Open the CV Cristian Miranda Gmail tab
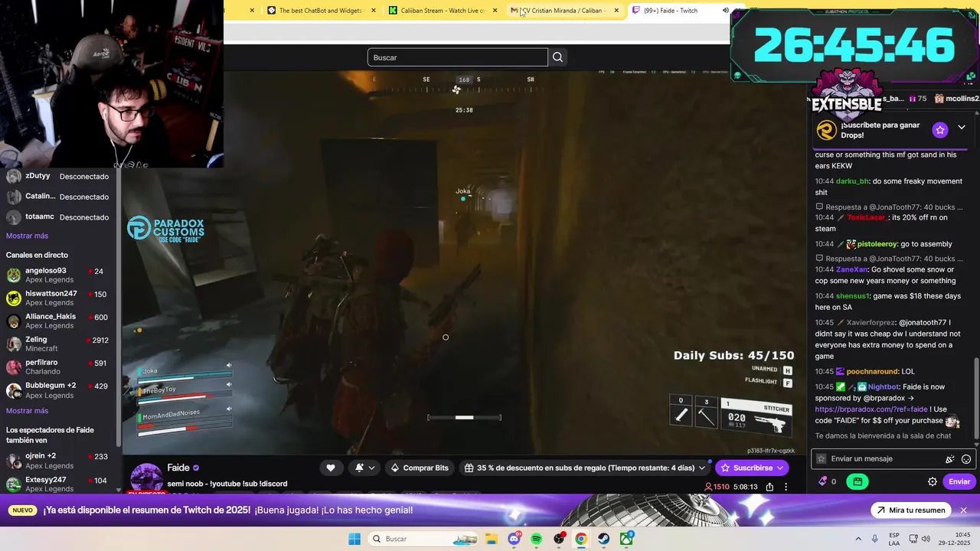 click(563, 11)
